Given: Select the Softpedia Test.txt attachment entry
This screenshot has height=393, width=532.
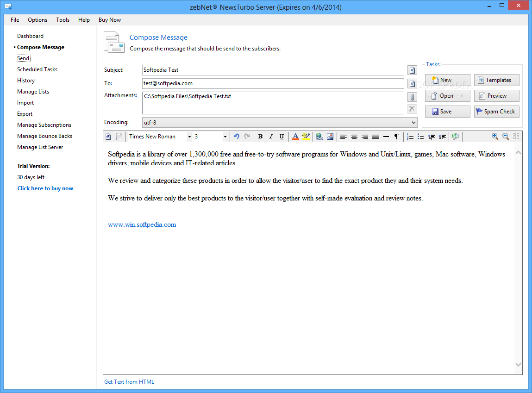Looking at the screenshot, I should [x=187, y=96].
